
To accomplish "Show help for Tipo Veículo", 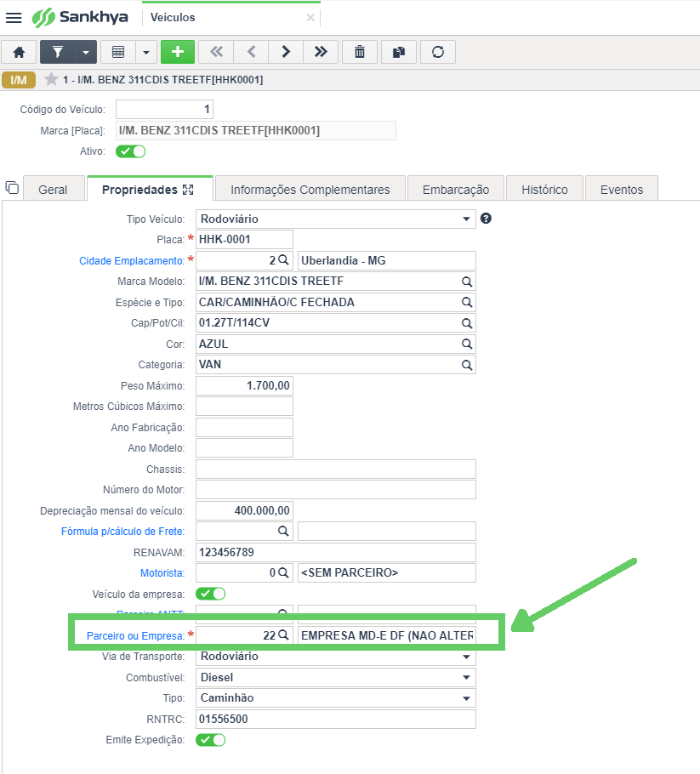I will pos(486,219).
